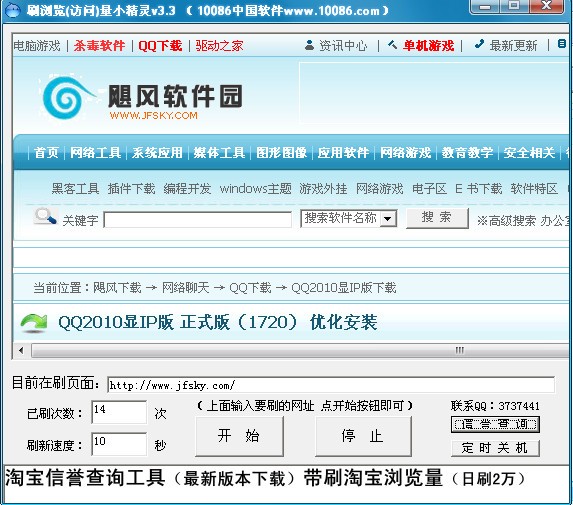Click the 游戏外挂 link

click(x=323, y=189)
